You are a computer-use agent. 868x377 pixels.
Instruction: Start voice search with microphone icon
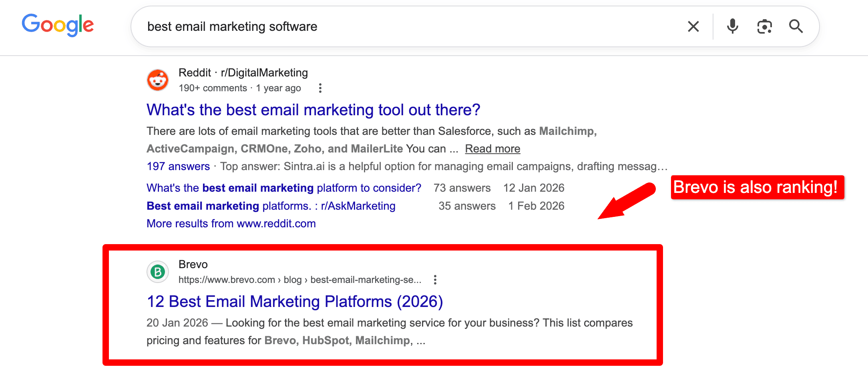pyautogui.click(x=732, y=26)
